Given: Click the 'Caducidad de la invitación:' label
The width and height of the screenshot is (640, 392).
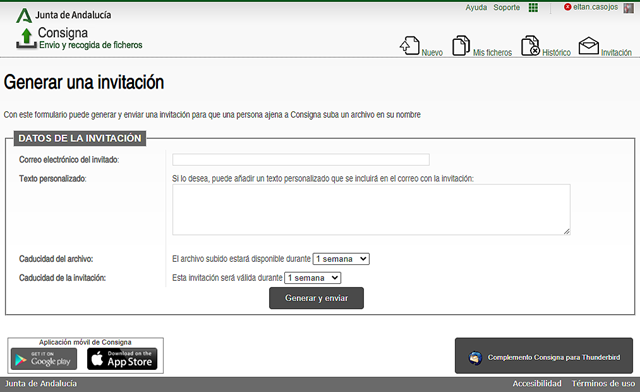Looking at the screenshot, I should (x=62, y=278).
